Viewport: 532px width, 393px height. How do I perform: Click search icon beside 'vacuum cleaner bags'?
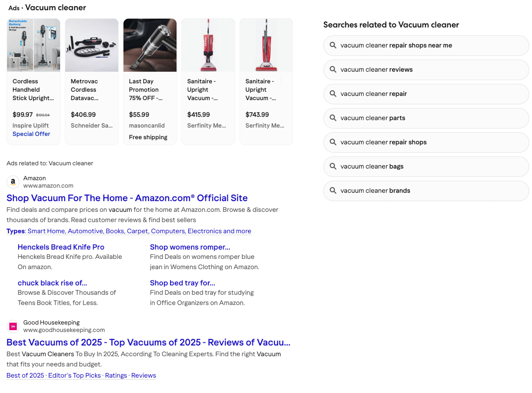click(x=333, y=166)
